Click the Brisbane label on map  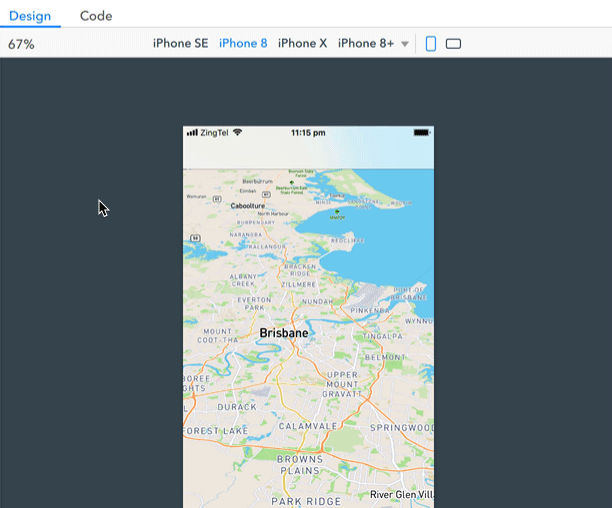284,333
